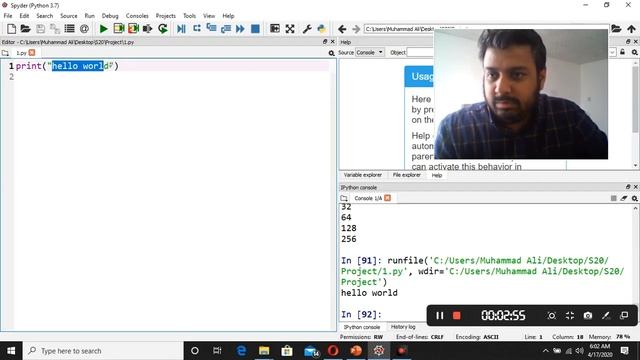The width and height of the screenshot is (640, 360).
Task: Run cell and advance icon
Action: pyautogui.click(x=133, y=29)
